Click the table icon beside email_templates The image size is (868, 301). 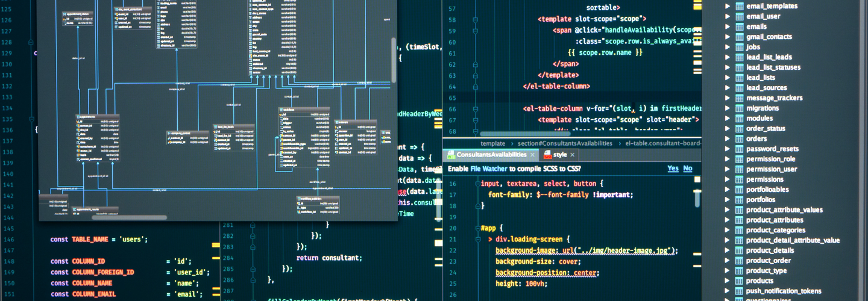pos(738,6)
